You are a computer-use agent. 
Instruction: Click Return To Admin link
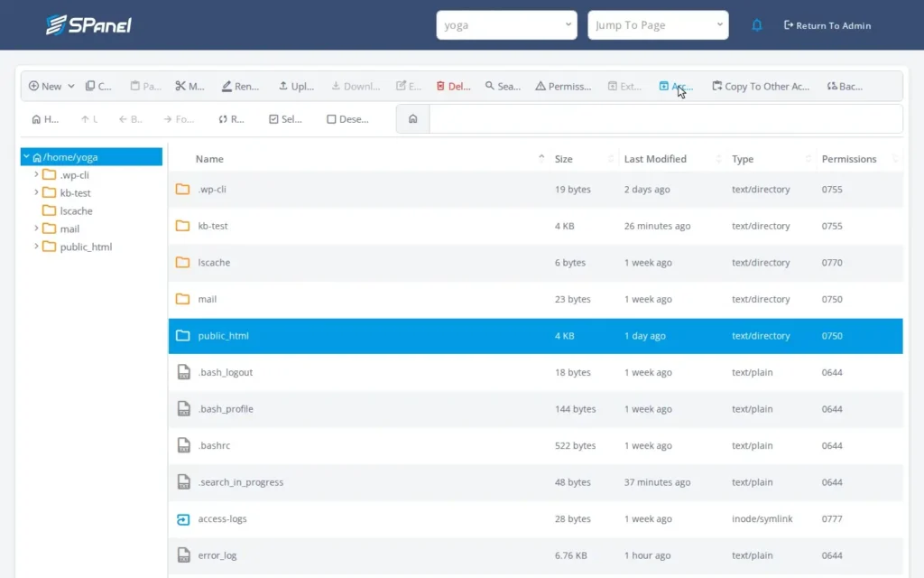click(827, 25)
